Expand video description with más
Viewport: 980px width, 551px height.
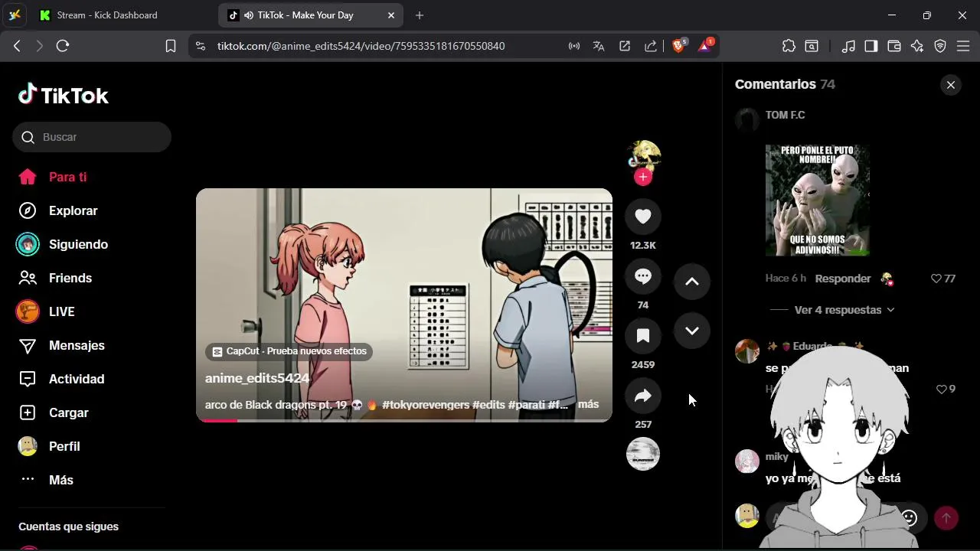[588, 404]
